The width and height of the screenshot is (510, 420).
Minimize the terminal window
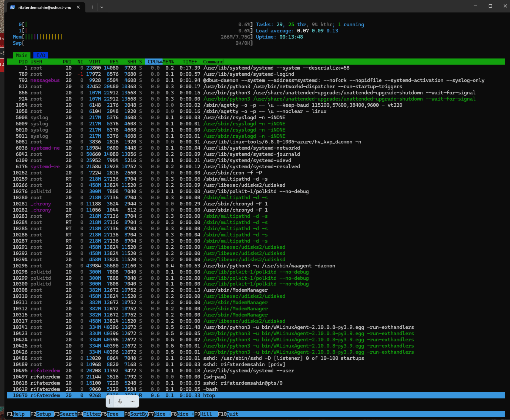[x=475, y=6]
